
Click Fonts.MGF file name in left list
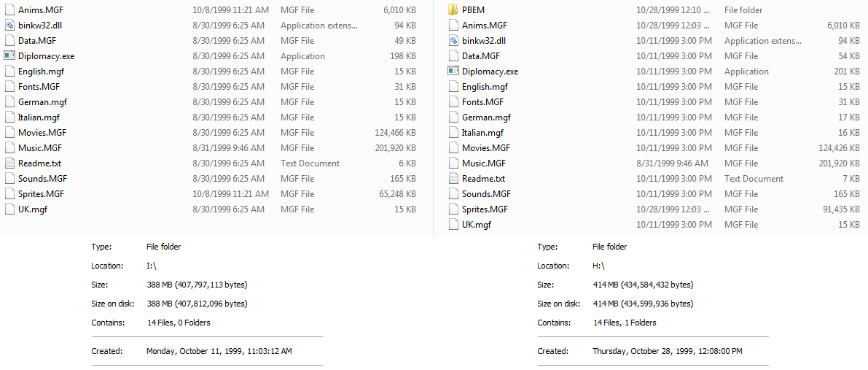(39, 87)
